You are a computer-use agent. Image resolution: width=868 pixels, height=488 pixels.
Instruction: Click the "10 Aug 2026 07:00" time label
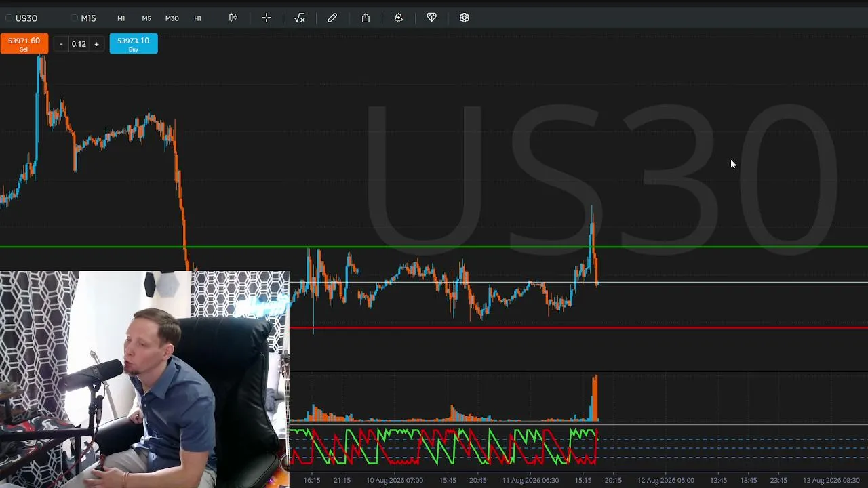tap(395, 480)
